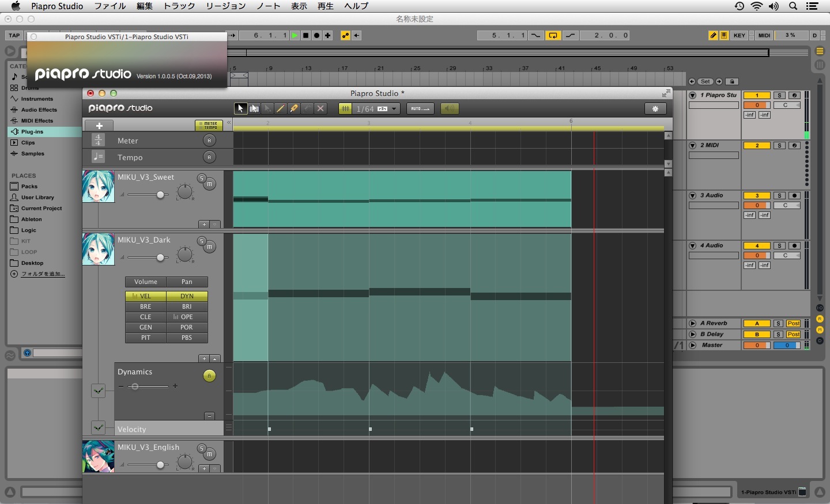Toggle the METER TEMPO display button
The image size is (830, 504).
pos(209,125)
